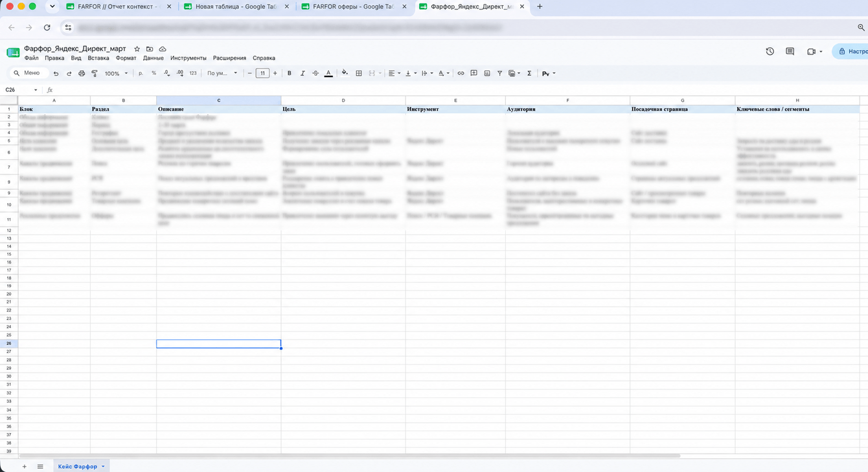Create a filter using funnel icon

[x=499, y=73]
